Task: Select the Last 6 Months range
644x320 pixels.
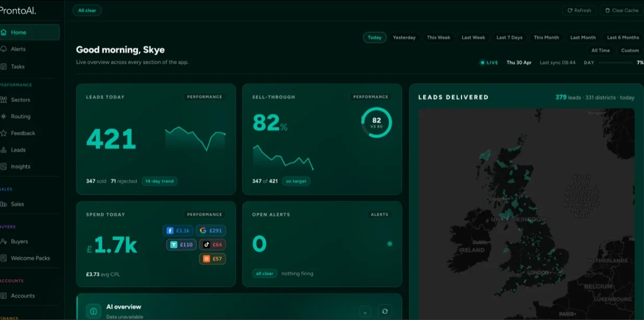Action: point(623,38)
